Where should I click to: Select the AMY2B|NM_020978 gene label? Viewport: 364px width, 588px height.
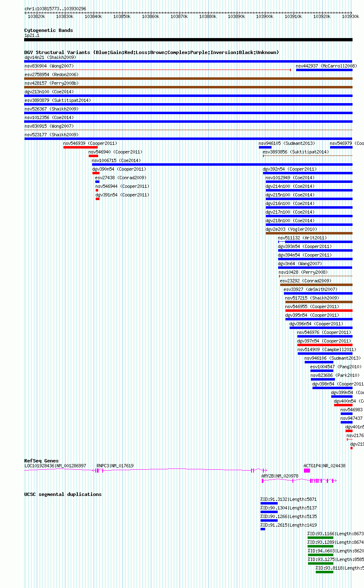[x=280, y=476]
